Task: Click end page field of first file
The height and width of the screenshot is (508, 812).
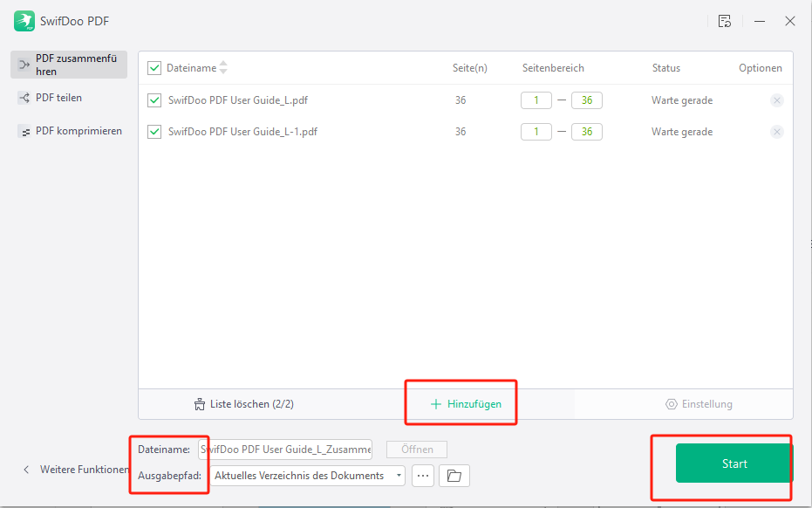Action: (587, 100)
